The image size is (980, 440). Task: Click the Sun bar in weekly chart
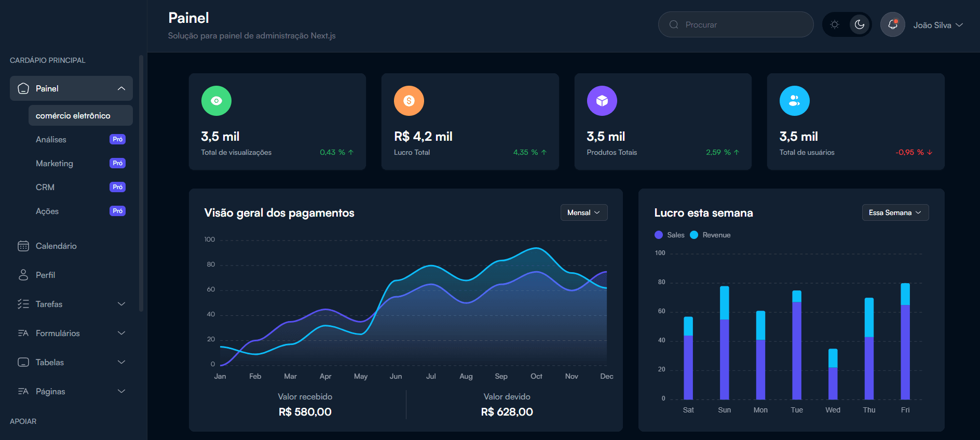[x=725, y=342]
